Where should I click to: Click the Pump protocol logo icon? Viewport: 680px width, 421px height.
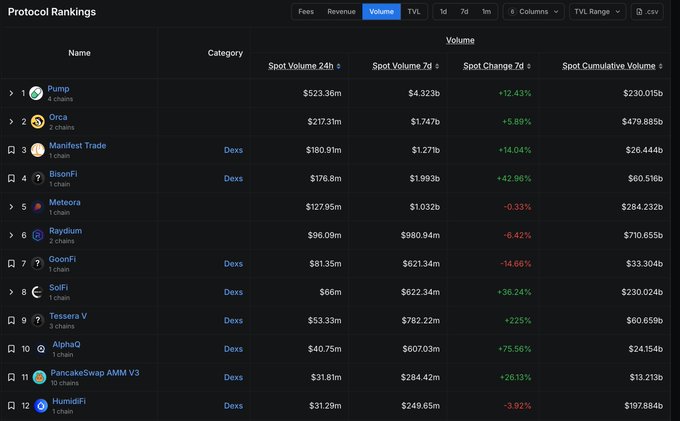click(36, 93)
